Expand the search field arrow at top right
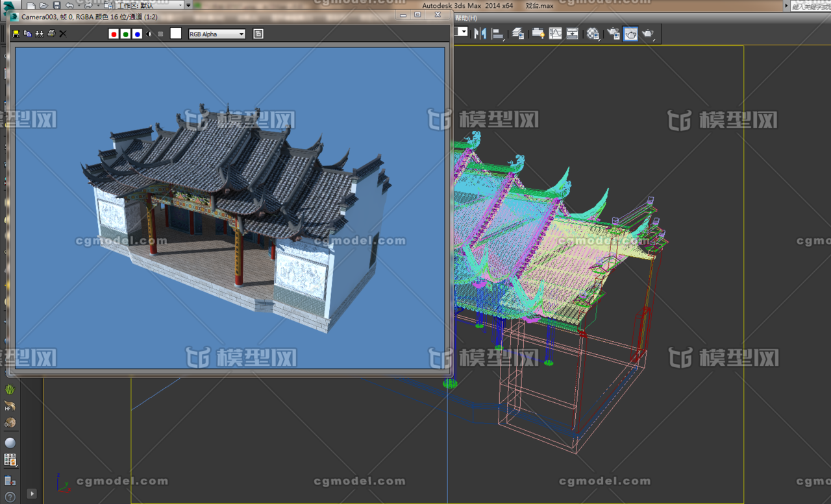This screenshot has width=831, height=504. click(x=786, y=6)
